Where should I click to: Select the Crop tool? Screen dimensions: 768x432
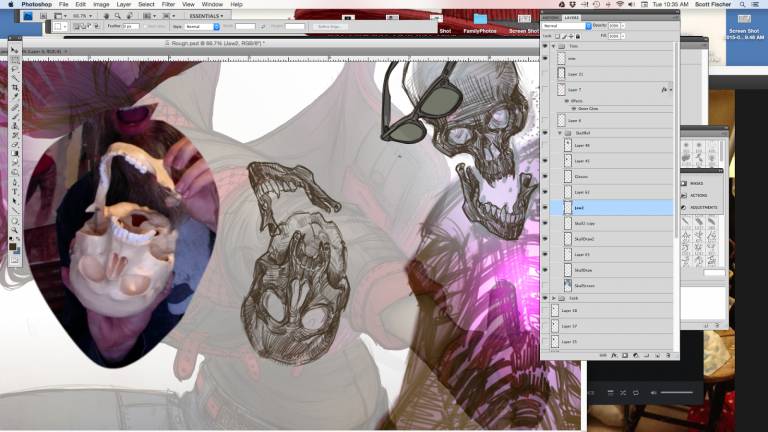[14, 89]
